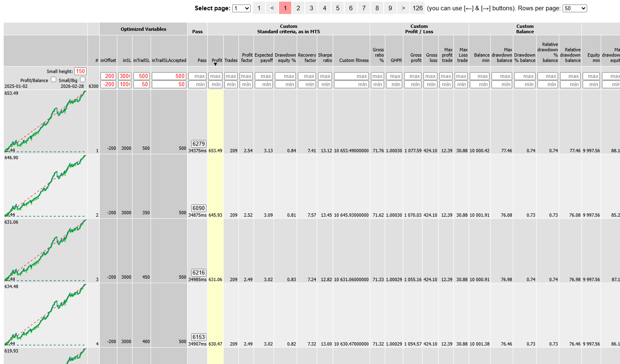Jump to last page 126

[418, 8]
